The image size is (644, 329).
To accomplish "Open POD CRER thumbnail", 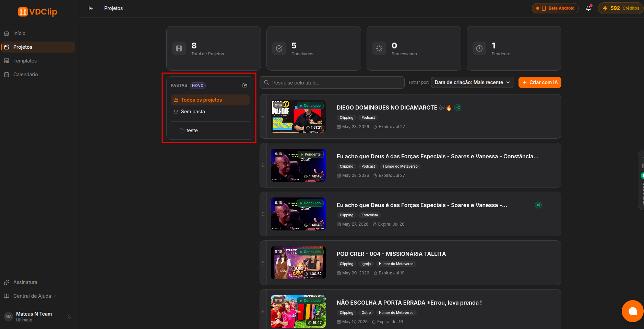I will point(298,263).
